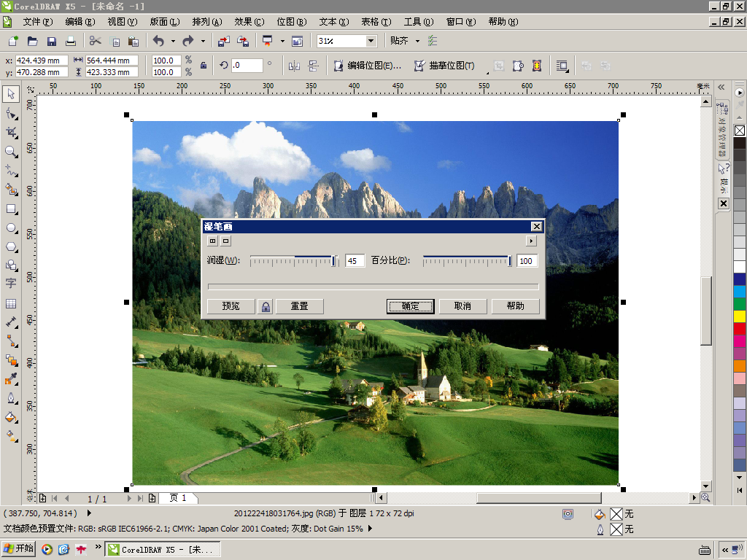Viewport: 747px width, 560px height.
Task: Switch to single preview pane in dialog
Action: coord(226,241)
